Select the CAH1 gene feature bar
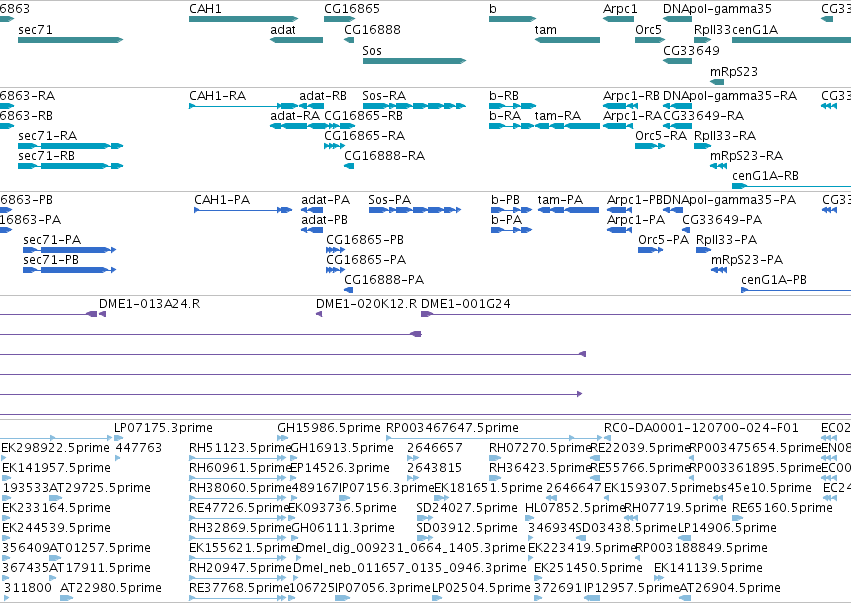 [x=244, y=19]
